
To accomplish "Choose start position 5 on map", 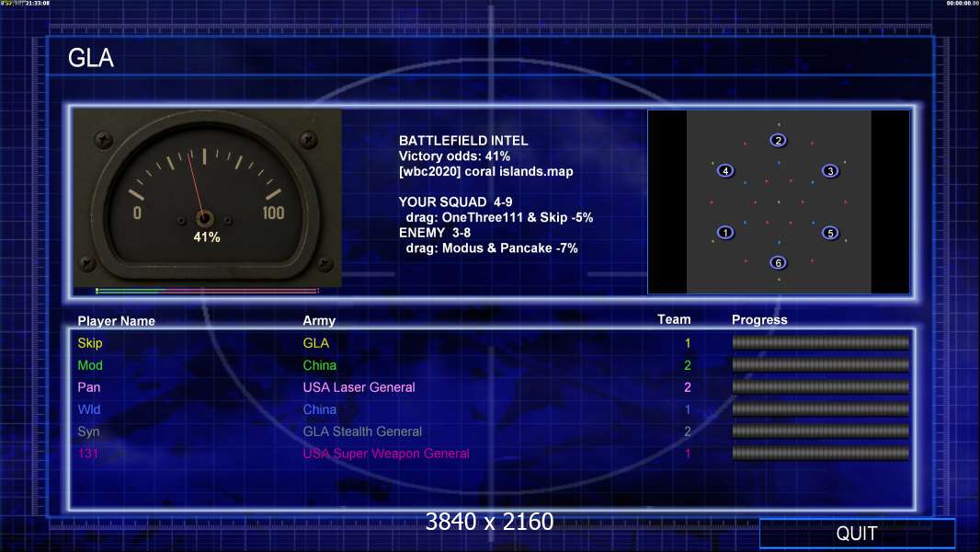I will (830, 233).
